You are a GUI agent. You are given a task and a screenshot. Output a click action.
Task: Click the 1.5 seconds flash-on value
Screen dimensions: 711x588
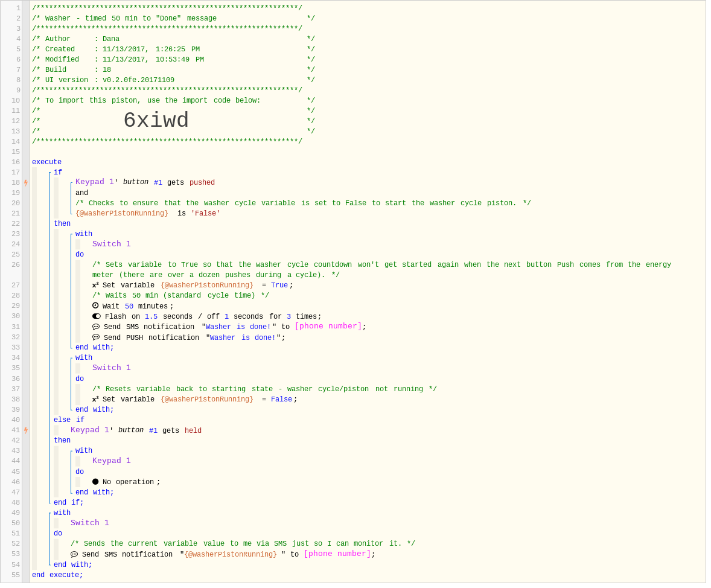click(151, 317)
